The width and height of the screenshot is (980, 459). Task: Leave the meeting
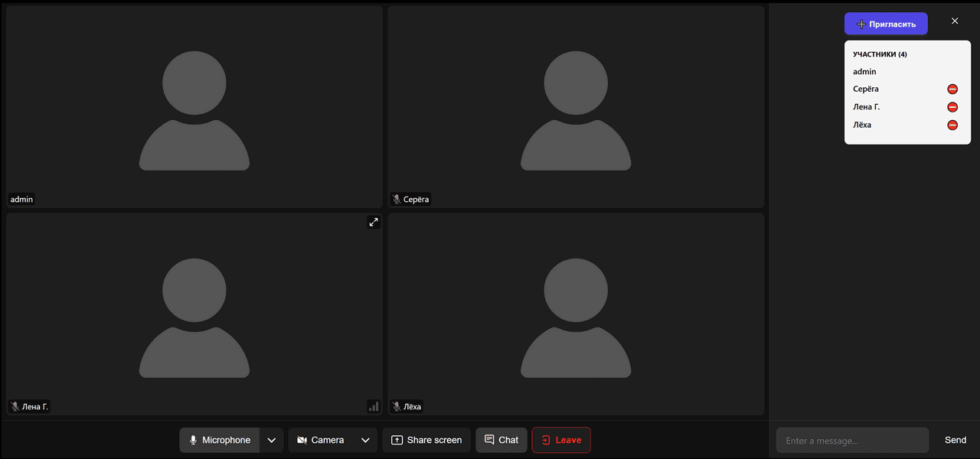[561, 440]
